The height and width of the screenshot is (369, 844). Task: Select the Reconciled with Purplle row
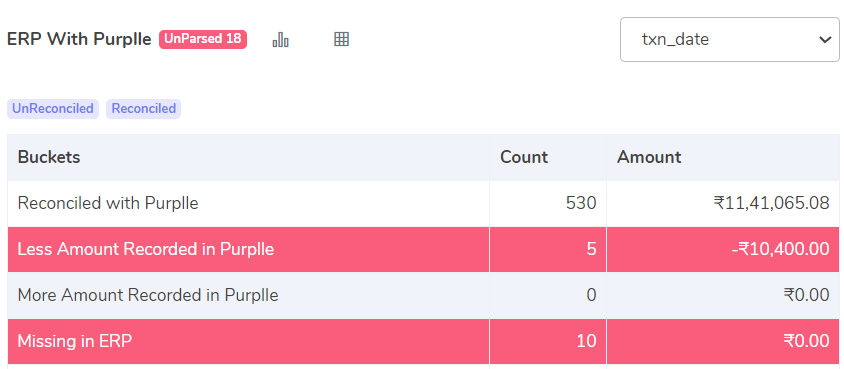[x=423, y=203]
